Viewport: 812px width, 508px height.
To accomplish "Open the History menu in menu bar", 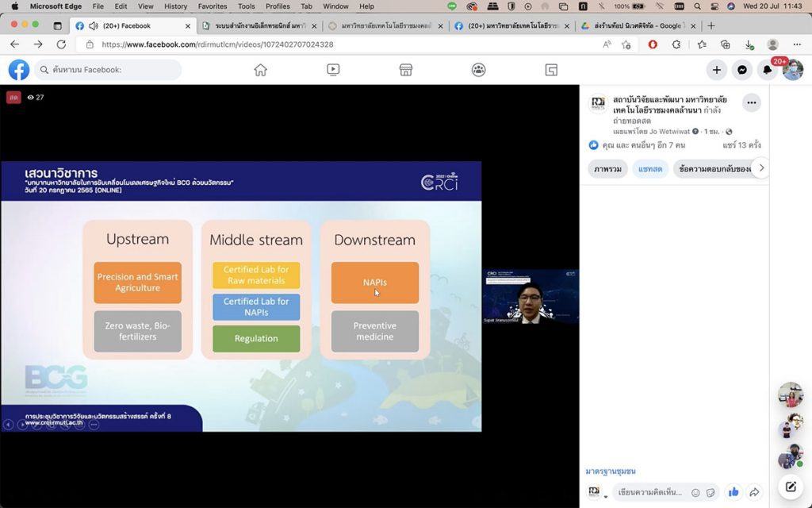I will click(175, 6).
